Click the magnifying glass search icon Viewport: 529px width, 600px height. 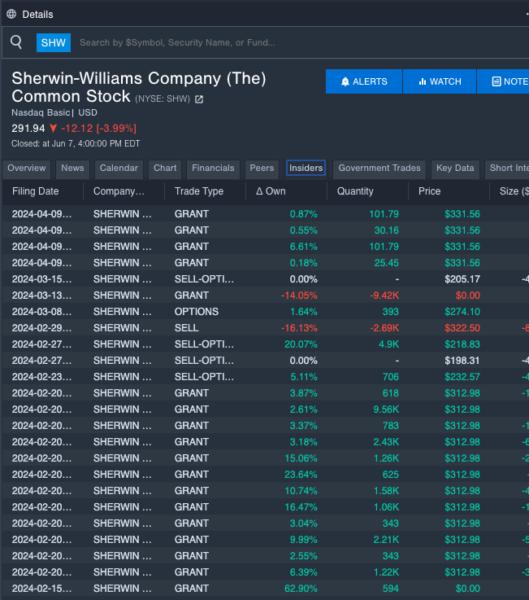click(x=16, y=42)
